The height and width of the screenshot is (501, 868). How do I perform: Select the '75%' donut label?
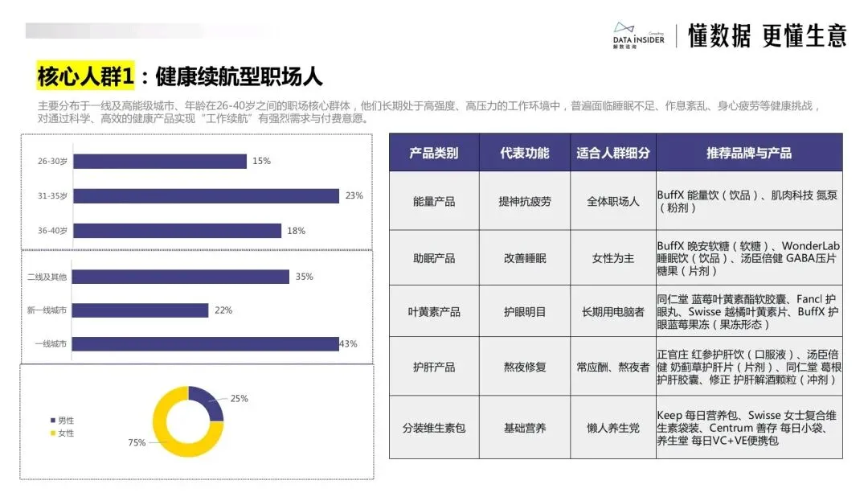pos(137,442)
